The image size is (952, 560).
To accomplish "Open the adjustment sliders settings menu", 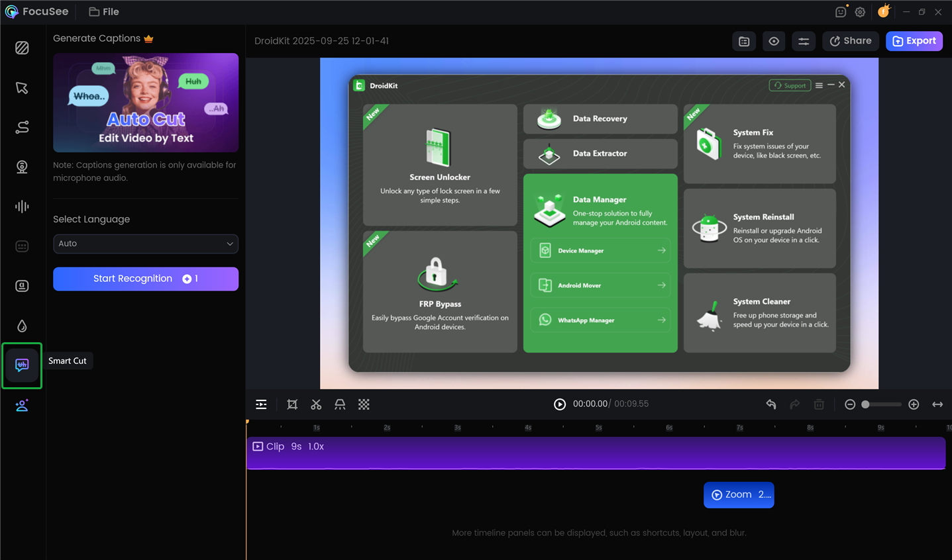I will coord(804,41).
